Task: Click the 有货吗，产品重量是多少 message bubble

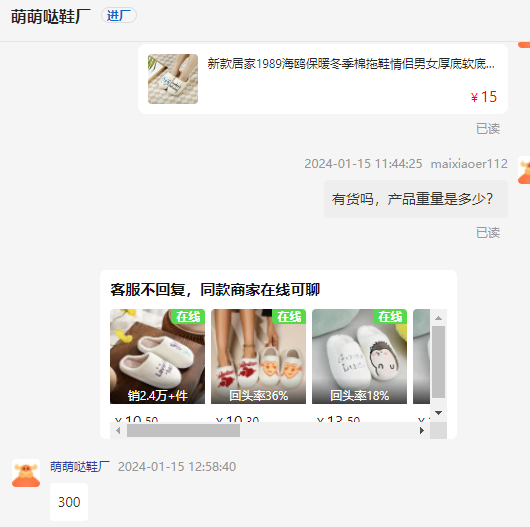Action: (x=416, y=199)
